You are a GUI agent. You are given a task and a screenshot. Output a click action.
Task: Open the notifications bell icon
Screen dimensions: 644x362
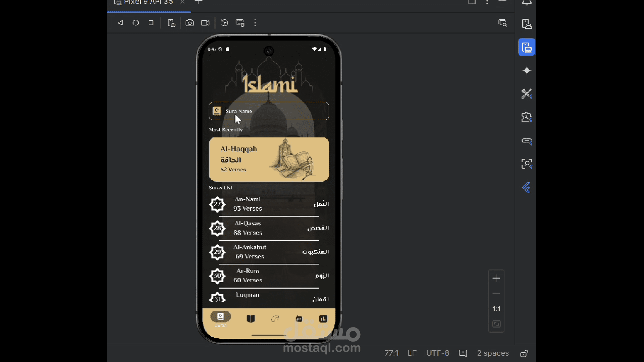(x=527, y=3)
